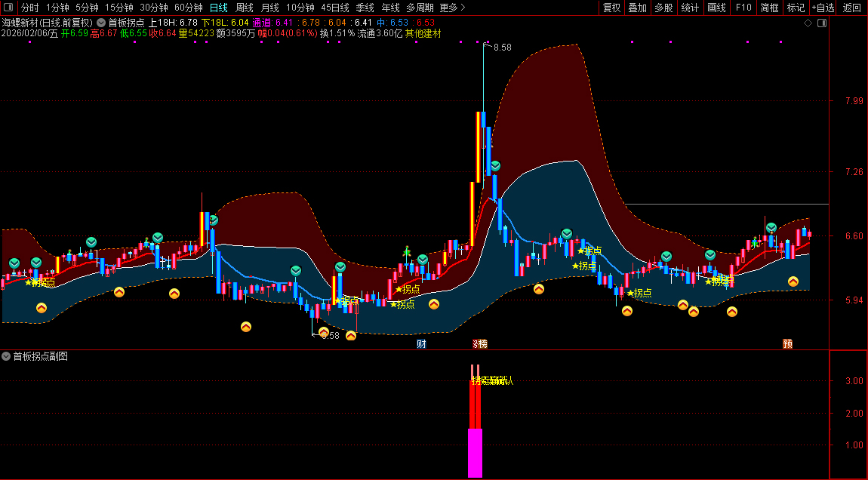868x480 pixels.
Task: Click the 6.60 price axis label
Action: coord(854,235)
